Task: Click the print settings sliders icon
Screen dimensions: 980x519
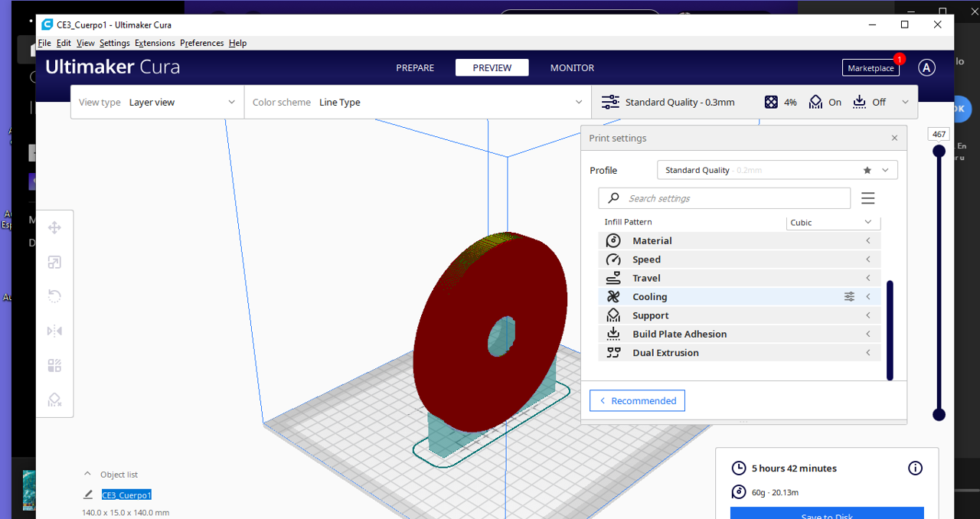Action: click(610, 102)
